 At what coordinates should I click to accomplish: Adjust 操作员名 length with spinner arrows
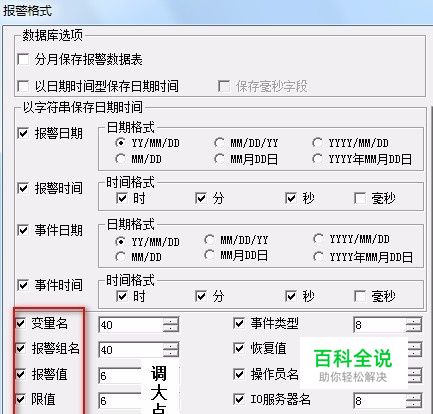coord(415,376)
